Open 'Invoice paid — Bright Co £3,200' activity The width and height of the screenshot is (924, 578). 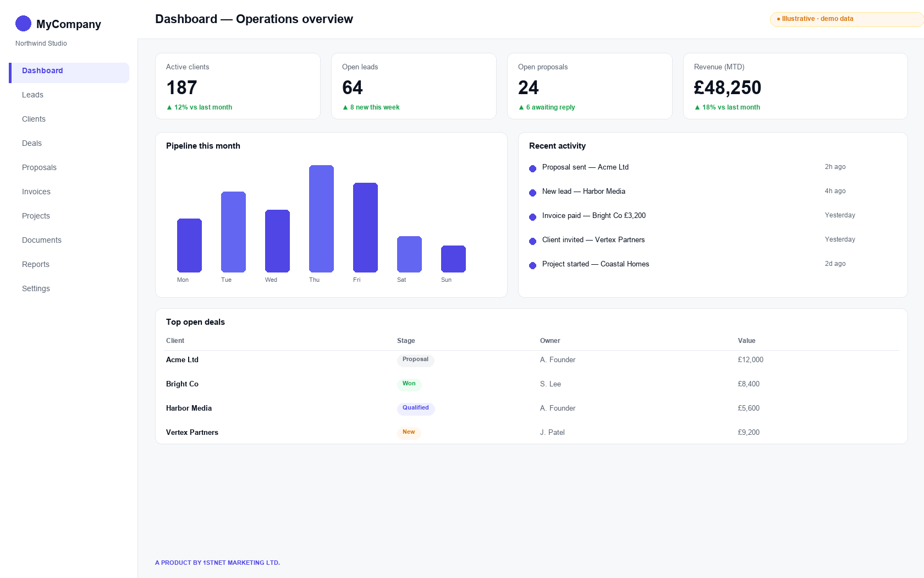tap(594, 216)
